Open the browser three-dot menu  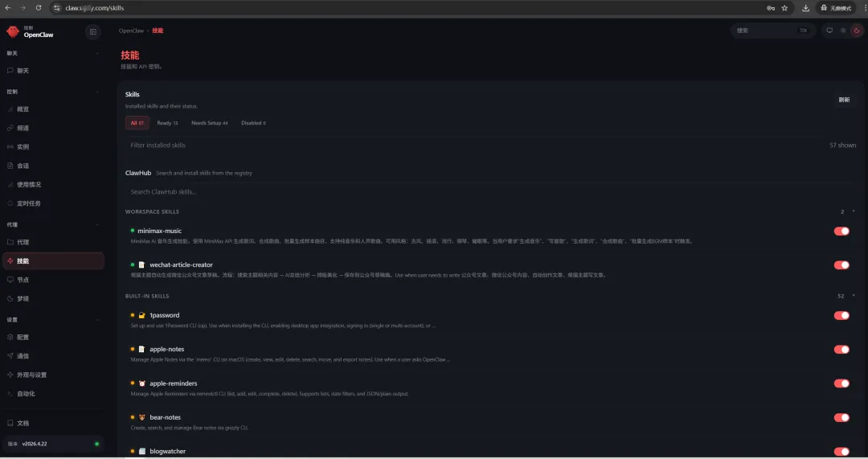pos(864,8)
